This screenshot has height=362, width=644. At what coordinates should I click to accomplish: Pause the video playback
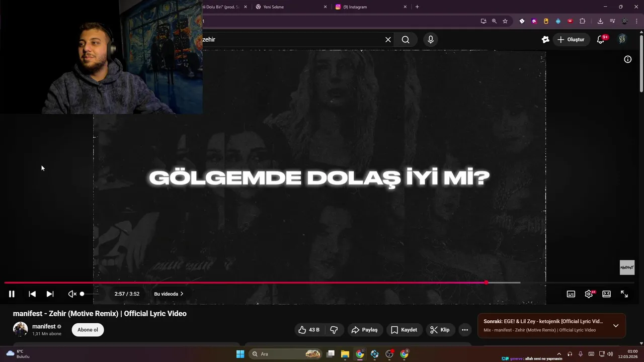12,294
